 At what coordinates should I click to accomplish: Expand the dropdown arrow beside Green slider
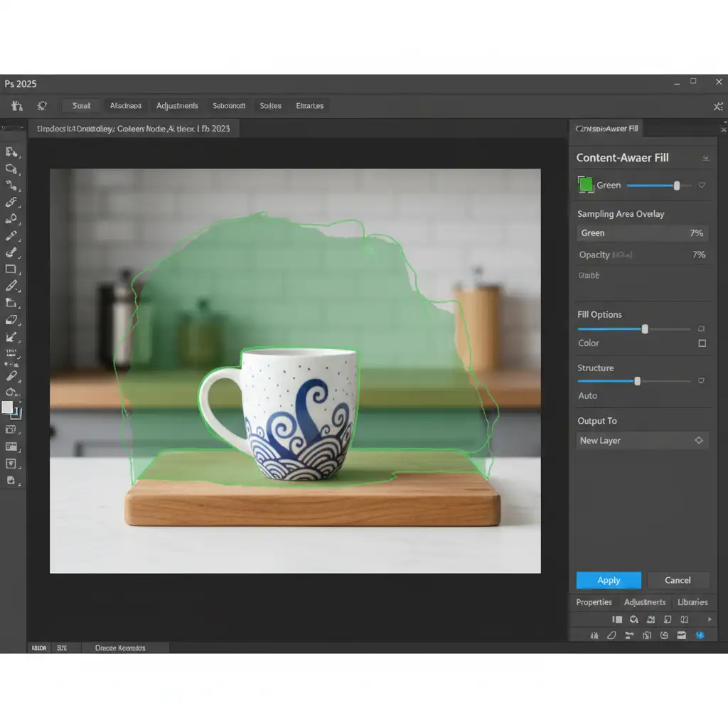click(x=702, y=186)
